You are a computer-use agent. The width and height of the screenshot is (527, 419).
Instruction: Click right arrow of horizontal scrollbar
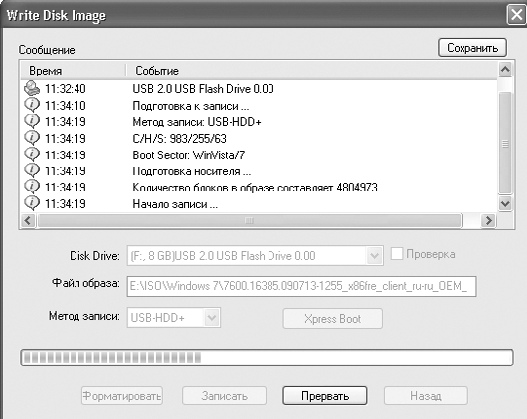[x=488, y=220]
